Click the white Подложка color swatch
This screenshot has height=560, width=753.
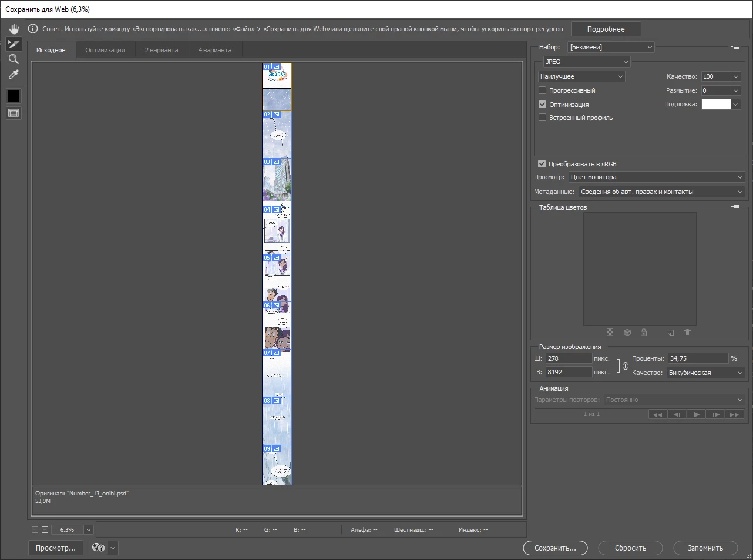coord(716,104)
